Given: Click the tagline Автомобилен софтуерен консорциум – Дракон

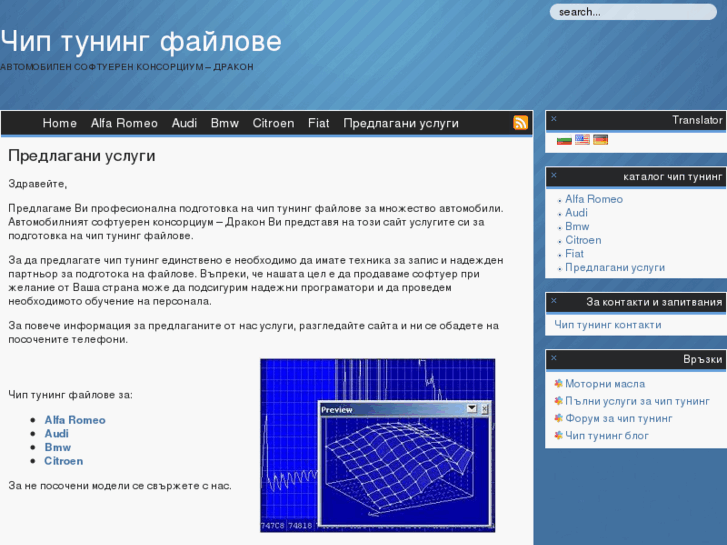Looking at the screenshot, I should [127, 67].
